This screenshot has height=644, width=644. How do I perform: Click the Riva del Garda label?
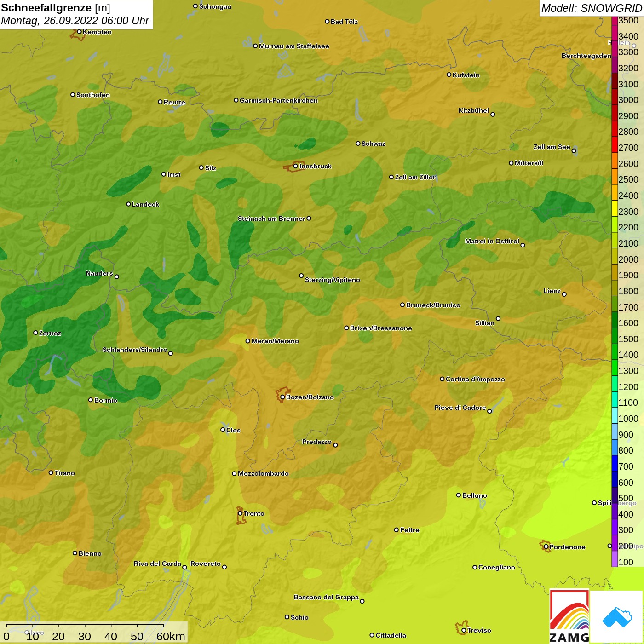[157, 563]
